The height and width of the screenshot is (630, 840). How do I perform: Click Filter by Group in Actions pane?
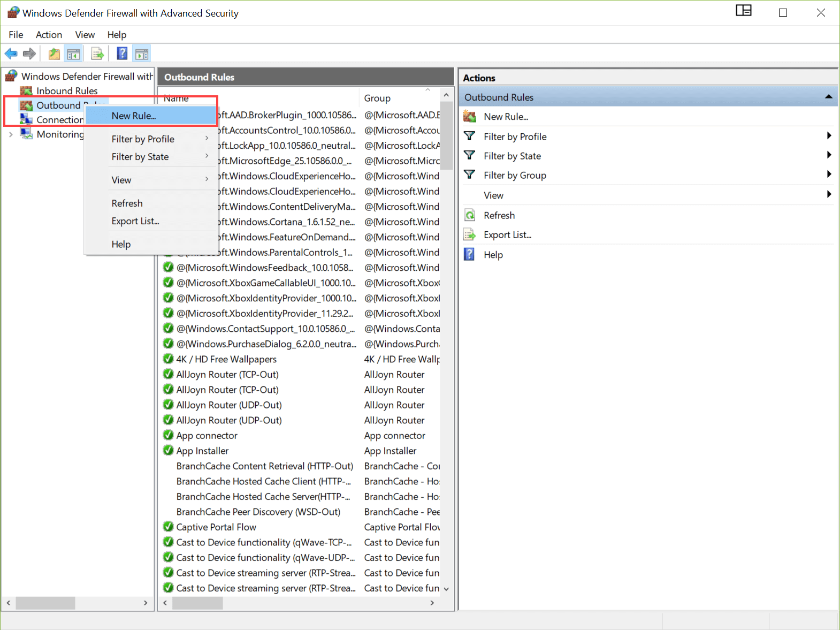tap(515, 175)
